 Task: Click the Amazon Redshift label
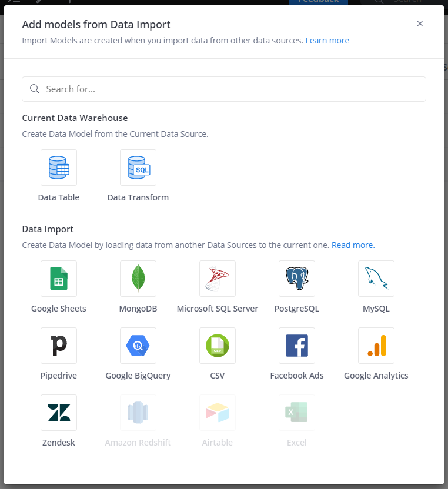(138, 443)
